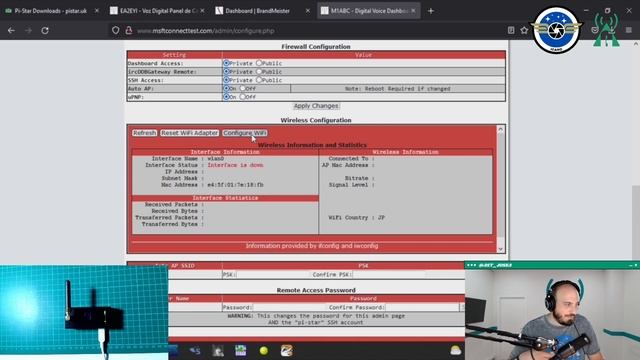Viewport: 640px width, 360px height.
Task: Go back using the browser back arrow
Action: [x=11, y=31]
